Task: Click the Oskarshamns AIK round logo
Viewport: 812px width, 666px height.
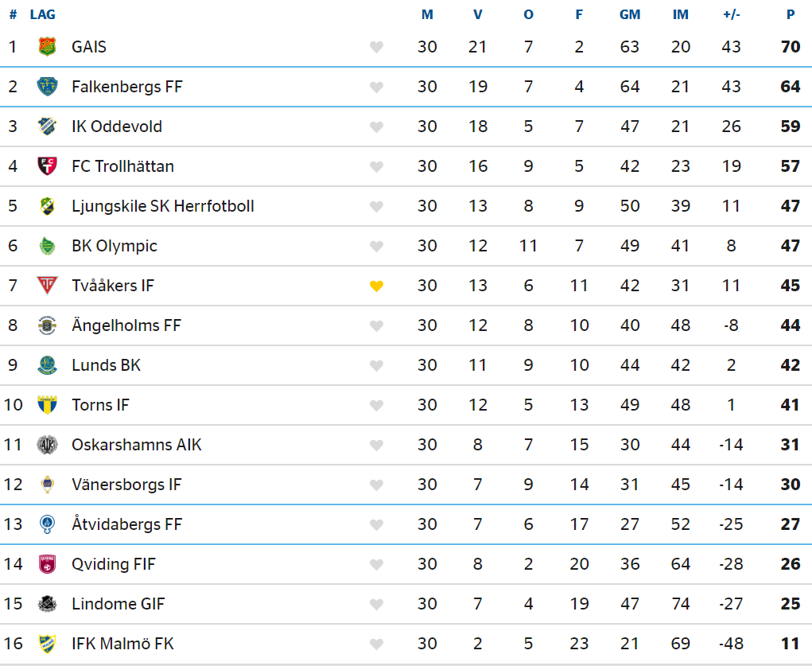Action: coord(47,445)
